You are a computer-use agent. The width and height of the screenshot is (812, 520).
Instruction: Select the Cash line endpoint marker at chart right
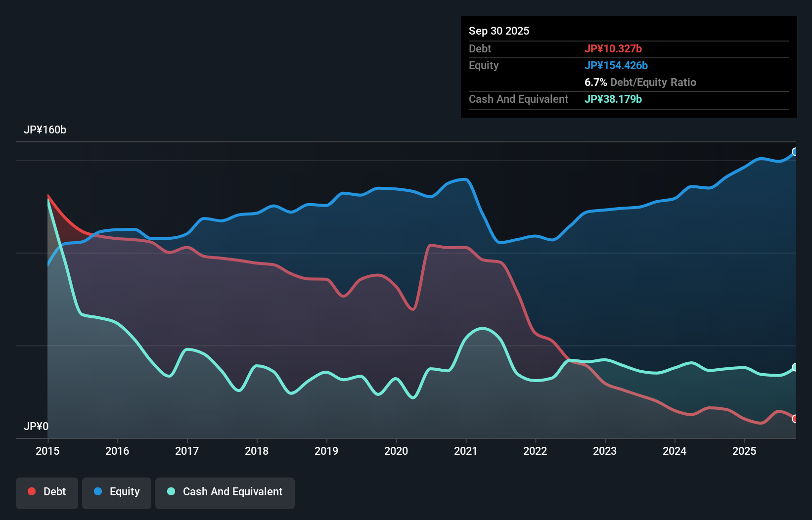pos(795,367)
